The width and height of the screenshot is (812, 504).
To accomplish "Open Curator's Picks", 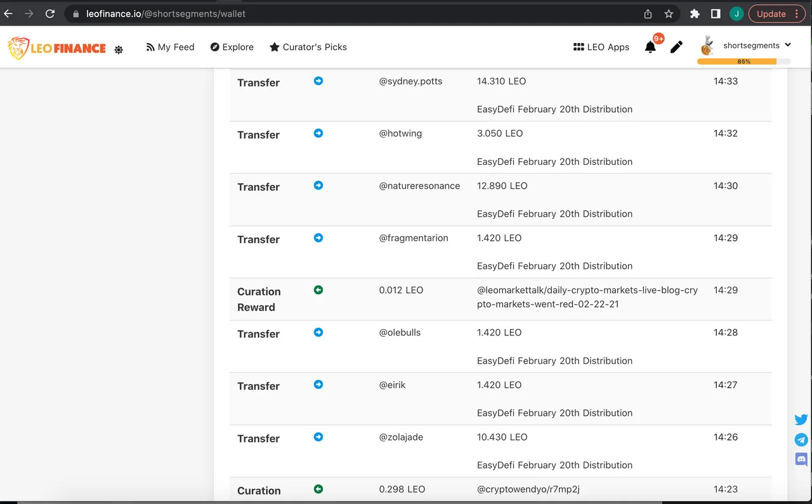I will (x=308, y=47).
